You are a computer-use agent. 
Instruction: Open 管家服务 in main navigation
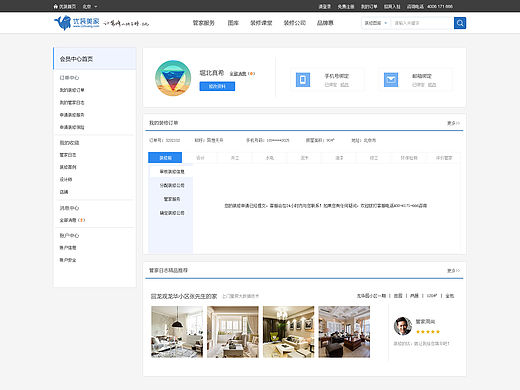point(203,23)
